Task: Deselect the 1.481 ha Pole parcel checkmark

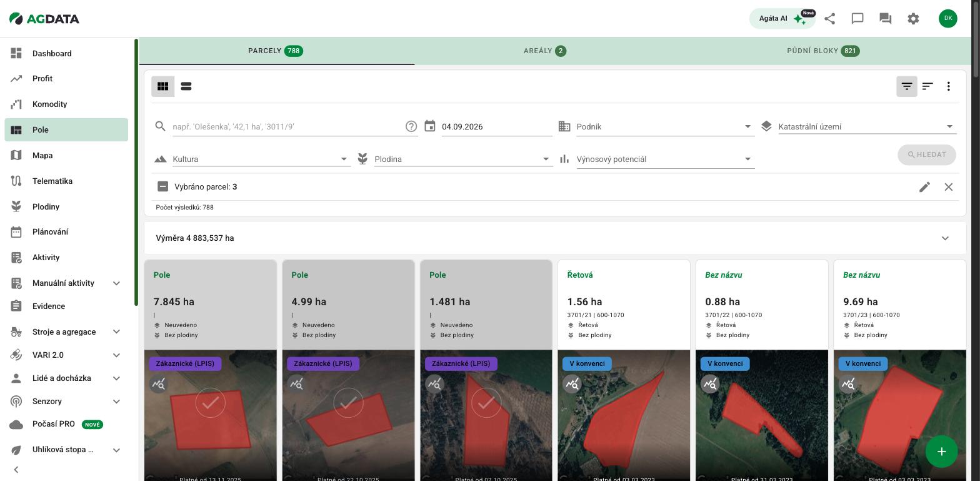Action: (x=486, y=403)
